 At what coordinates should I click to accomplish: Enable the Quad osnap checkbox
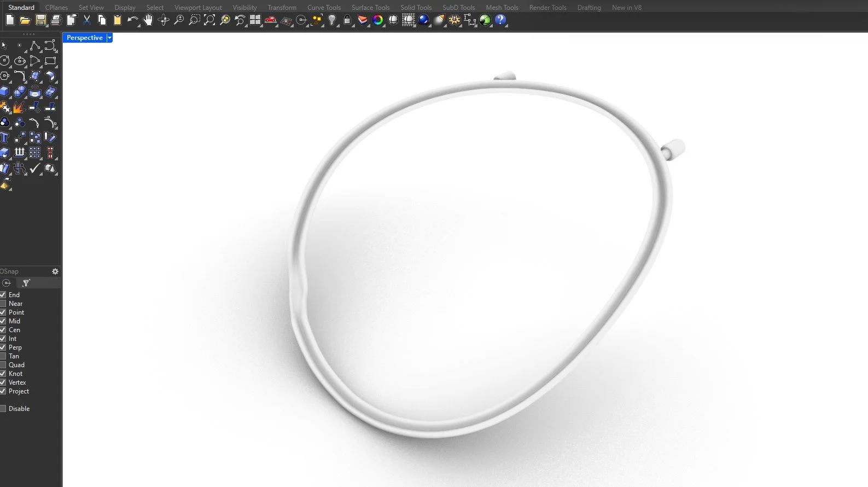(x=3, y=365)
